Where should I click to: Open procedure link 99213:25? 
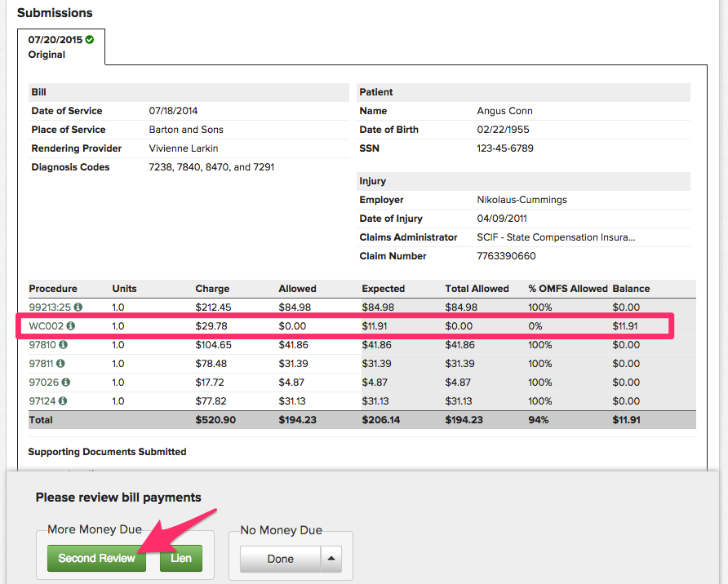50,307
